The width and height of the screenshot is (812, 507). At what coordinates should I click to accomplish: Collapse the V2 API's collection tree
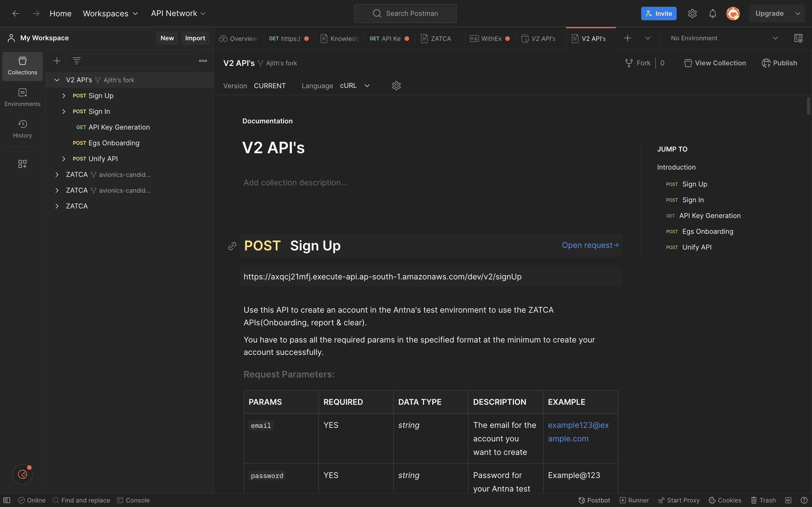(x=57, y=80)
